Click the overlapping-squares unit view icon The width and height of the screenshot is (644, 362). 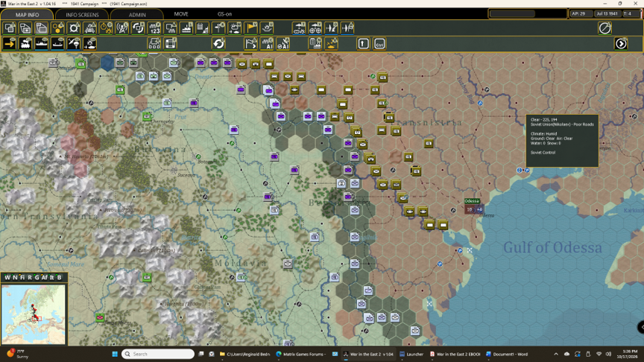pyautogui.click(x=10, y=28)
